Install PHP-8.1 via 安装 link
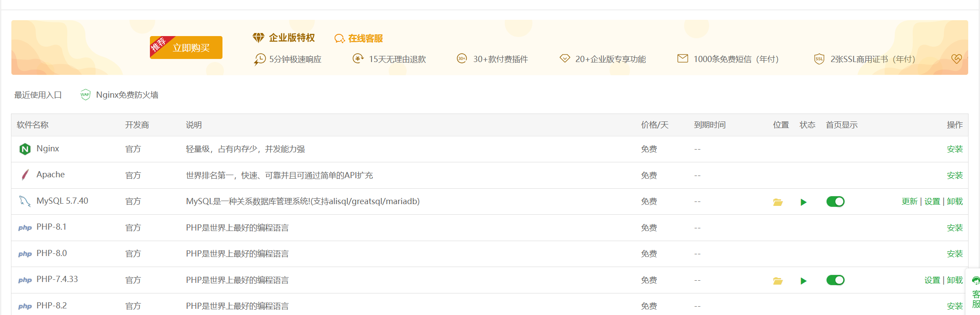The image size is (980, 315). click(954, 228)
